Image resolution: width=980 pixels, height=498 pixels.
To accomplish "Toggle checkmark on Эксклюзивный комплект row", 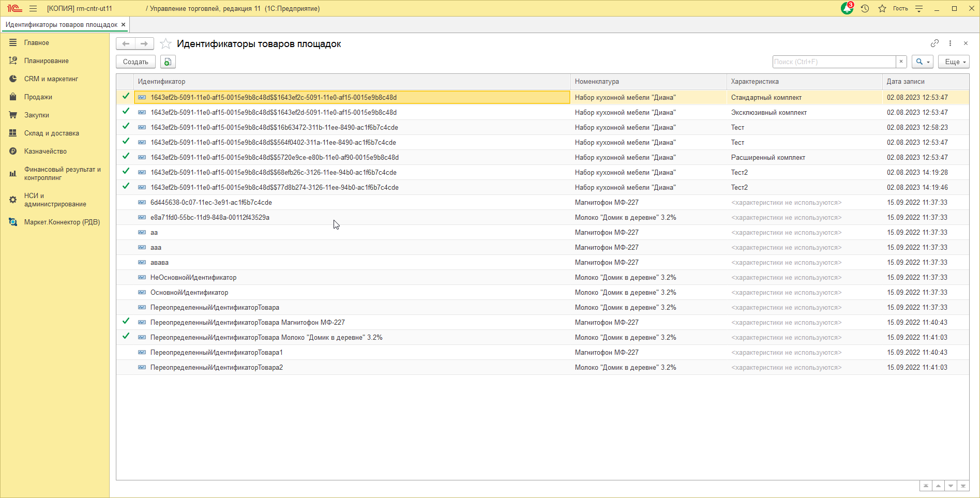I will coord(126,112).
